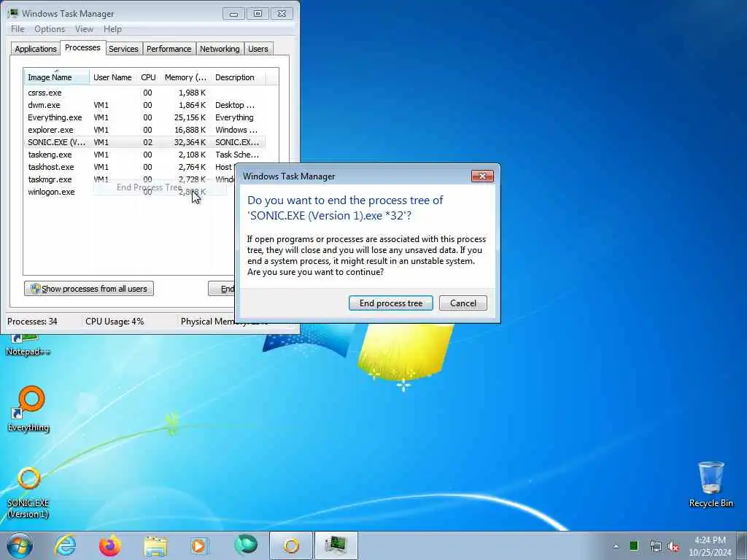Open Windows Explorer folder taskbar icon

[x=155, y=546]
